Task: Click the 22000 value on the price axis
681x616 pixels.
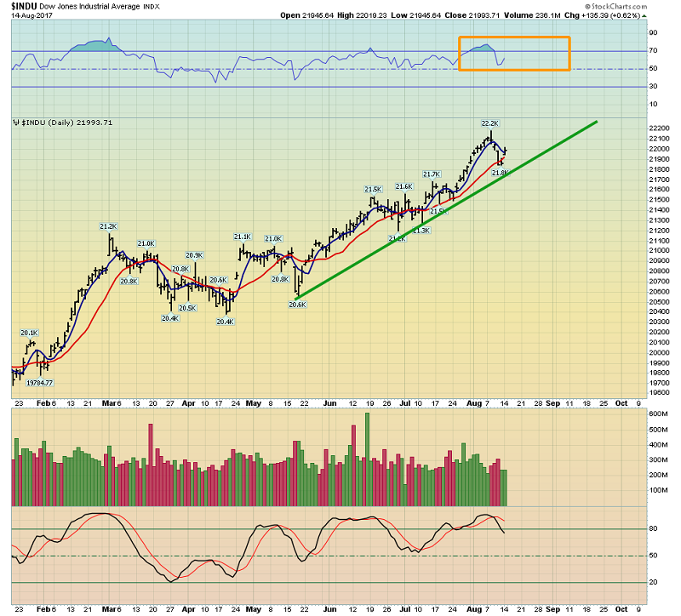Action: tap(659, 149)
